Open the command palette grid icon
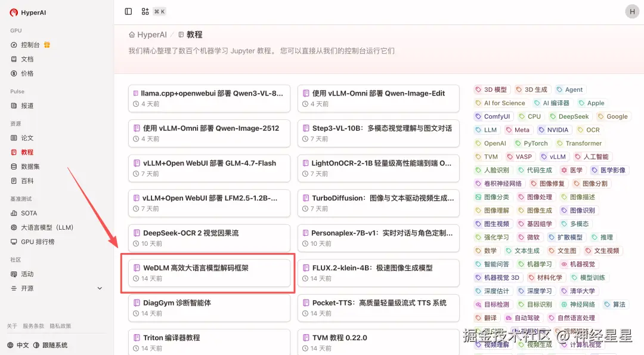 pyautogui.click(x=145, y=11)
